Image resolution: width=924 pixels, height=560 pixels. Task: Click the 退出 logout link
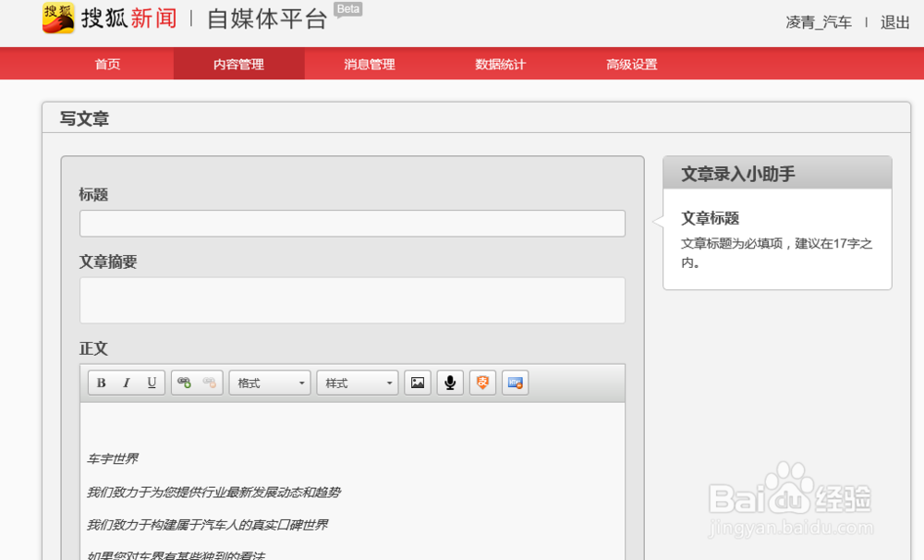894,22
